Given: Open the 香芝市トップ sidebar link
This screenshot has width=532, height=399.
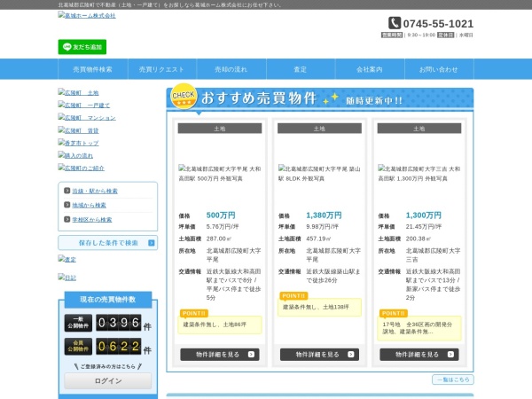Looking at the screenshot, I should tap(78, 143).
